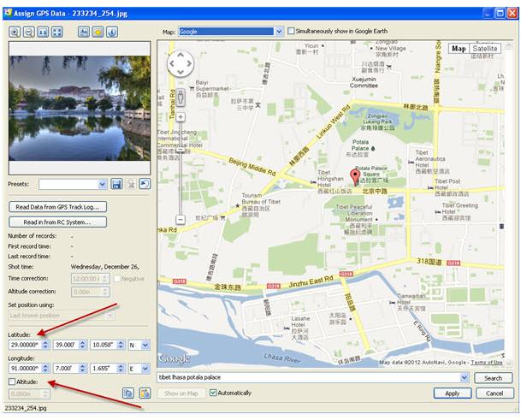Click Read in from RC System button

click(57, 222)
